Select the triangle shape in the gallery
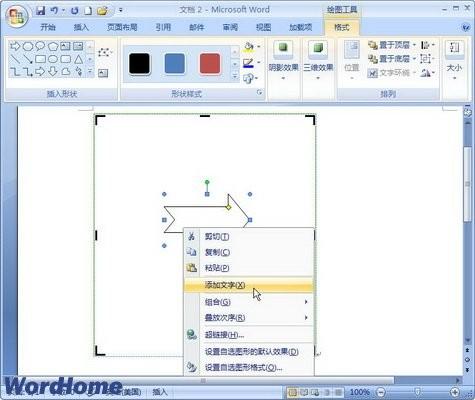Image resolution: width=475 pixels, height=400 pixels. click(x=78, y=59)
